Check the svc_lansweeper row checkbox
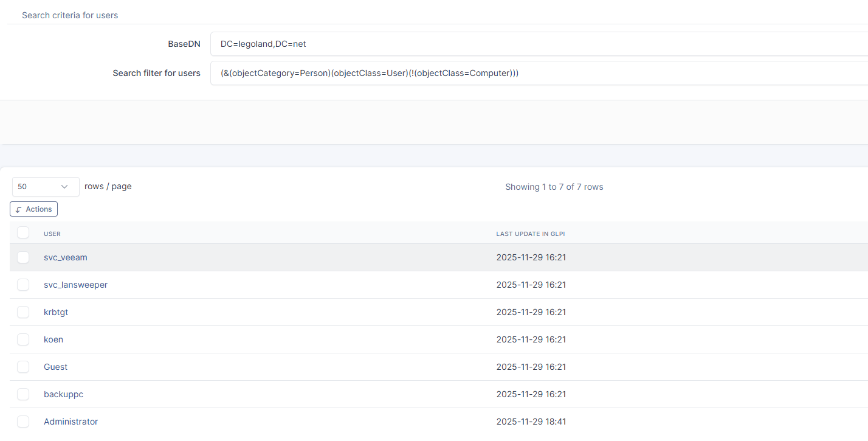 pyautogui.click(x=23, y=285)
